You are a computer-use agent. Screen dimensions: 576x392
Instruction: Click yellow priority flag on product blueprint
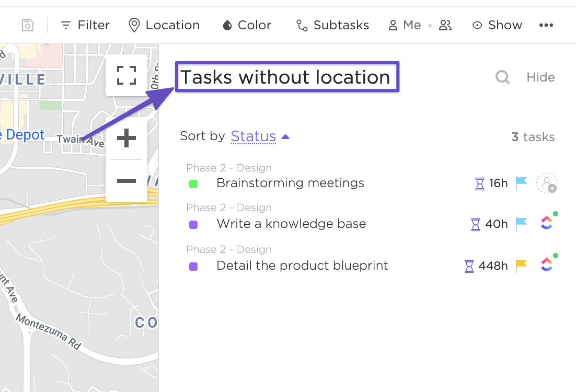[x=521, y=266]
